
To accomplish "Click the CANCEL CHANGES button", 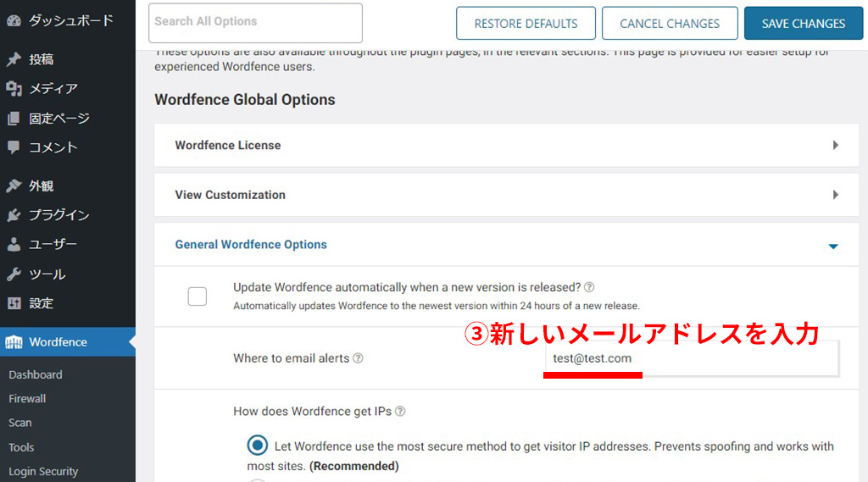I will (x=670, y=23).
